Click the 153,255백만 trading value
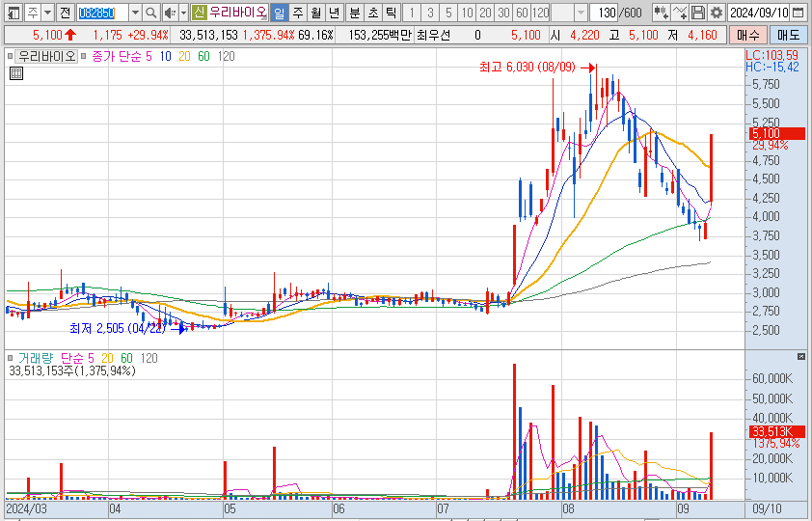The height and width of the screenshot is (521, 812). pyautogui.click(x=380, y=36)
